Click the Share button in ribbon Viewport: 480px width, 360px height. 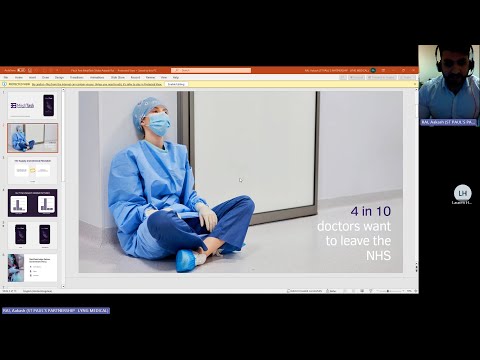point(407,77)
